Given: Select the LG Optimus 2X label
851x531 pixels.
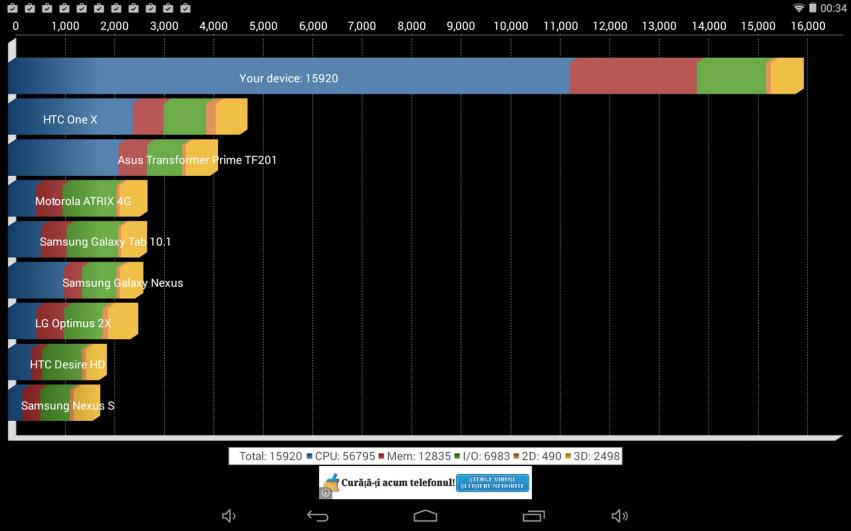Looking at the screenshot, I should pos(73,324).
